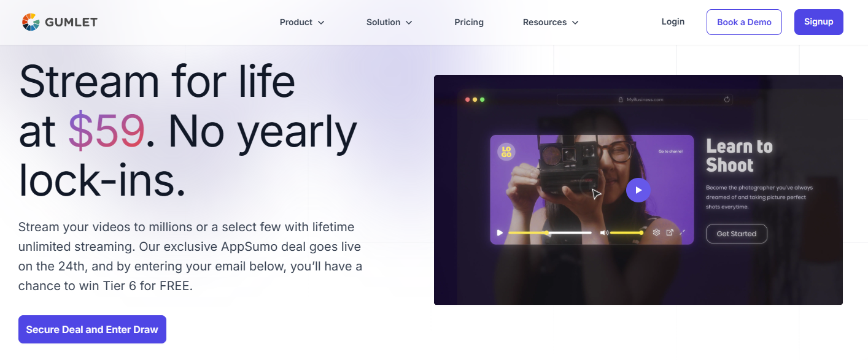This screenshot has width=868, height=360.
Task: Open the Resources dropdown menu
Action: (551, 22)
